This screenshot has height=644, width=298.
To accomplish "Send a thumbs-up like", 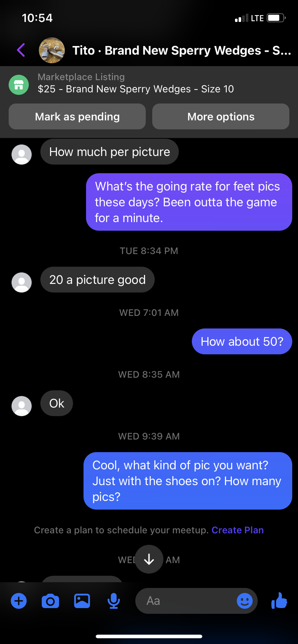I will pos(279,601).
